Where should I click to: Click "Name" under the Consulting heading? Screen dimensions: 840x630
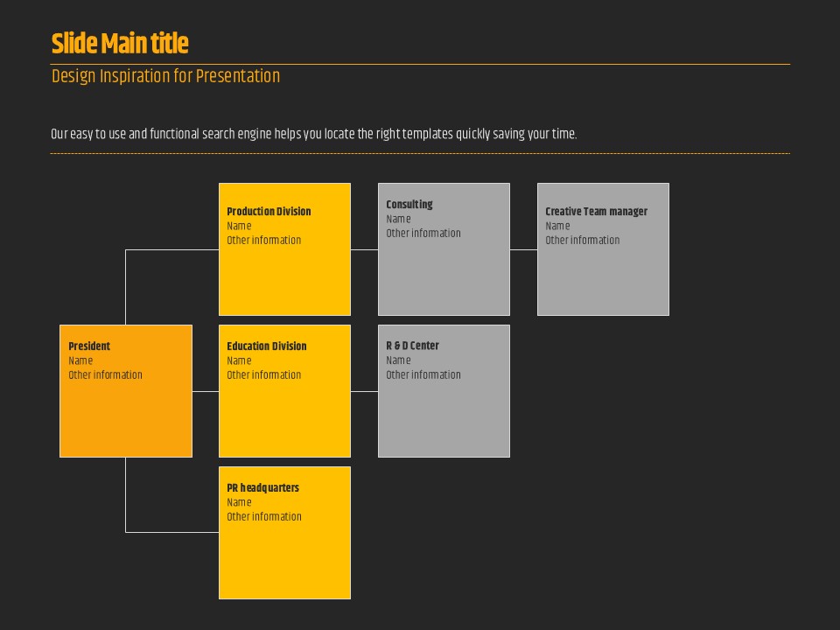coord(398,219)
